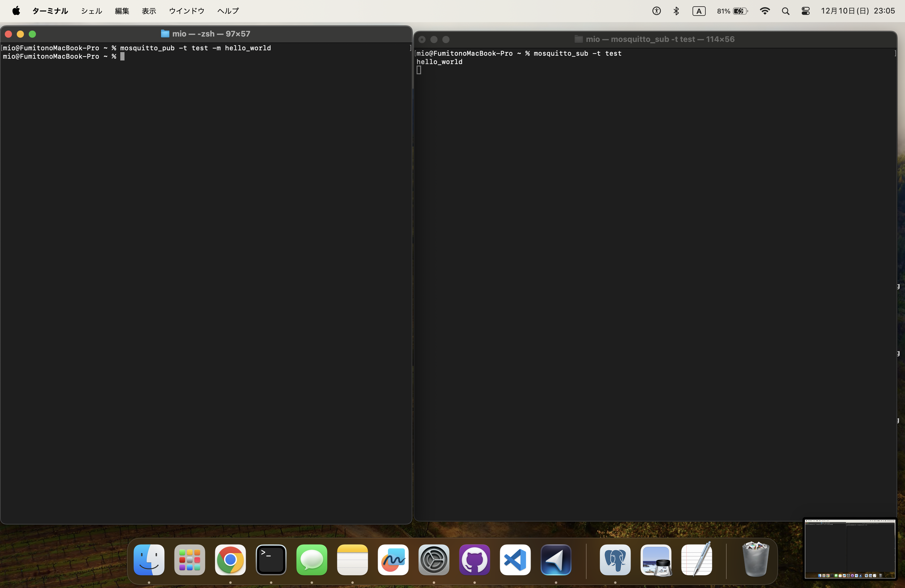Open the シェル menu
Viewport: 905px width, 588px height.
point(91,11)
